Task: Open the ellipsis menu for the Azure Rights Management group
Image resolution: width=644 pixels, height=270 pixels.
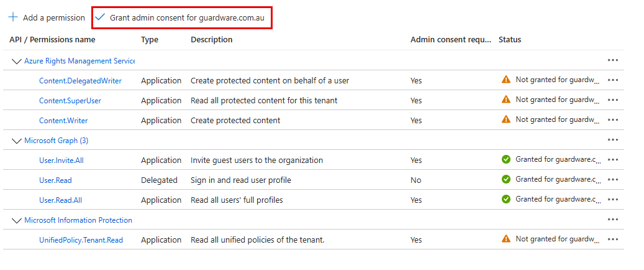Action: [x=613, y=60]
